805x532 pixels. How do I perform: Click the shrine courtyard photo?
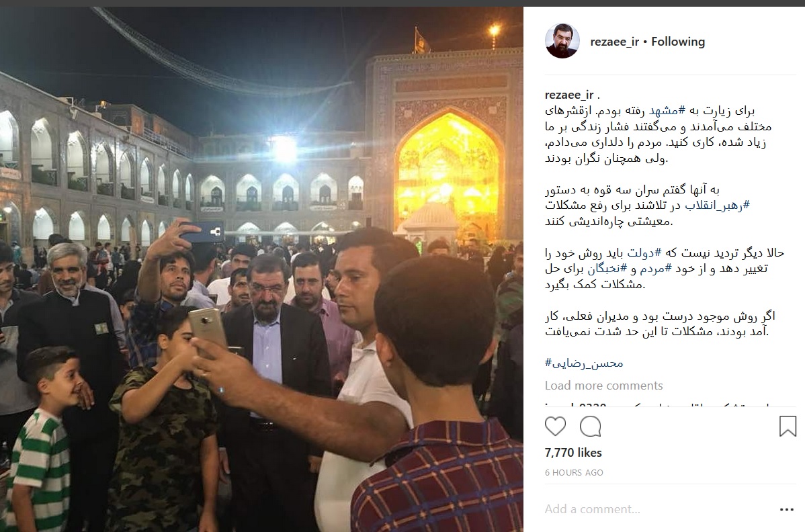(x=261, y=269)
